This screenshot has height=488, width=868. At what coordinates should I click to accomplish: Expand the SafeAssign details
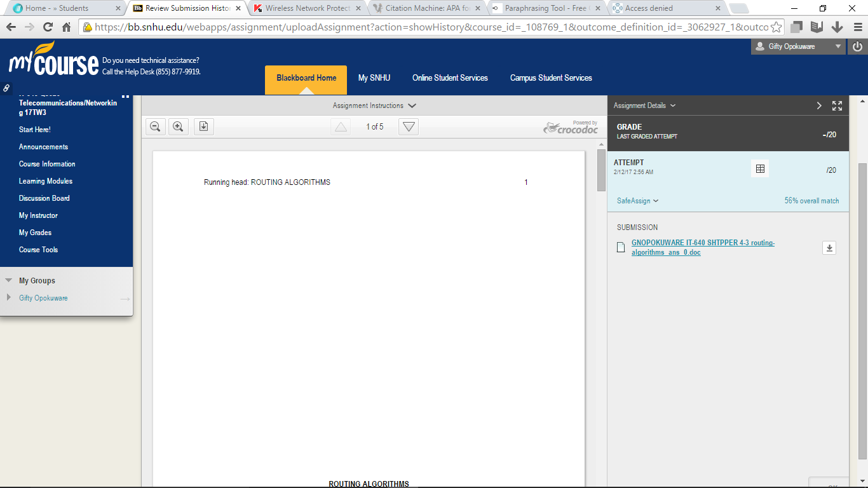(x=637, y=201)
